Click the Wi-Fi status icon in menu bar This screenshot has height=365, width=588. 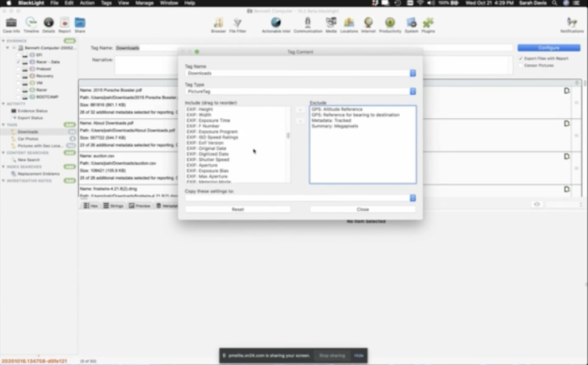click(420, 3)
